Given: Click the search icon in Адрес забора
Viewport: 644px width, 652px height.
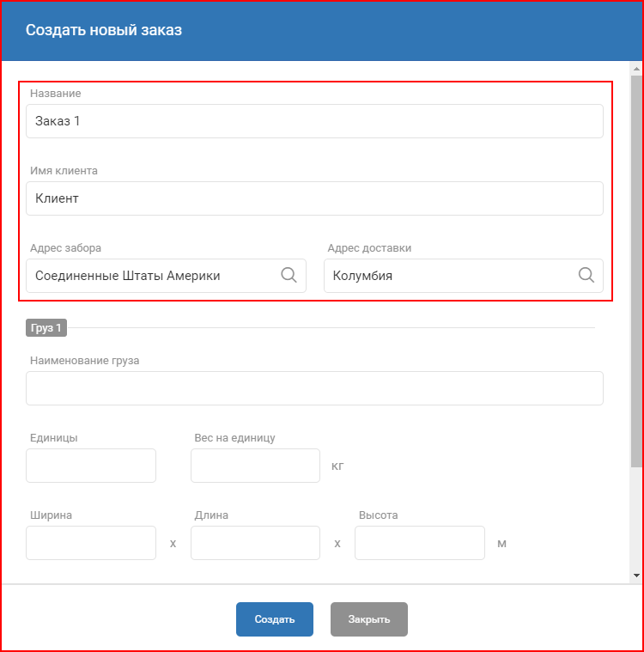Looking at the screenshot, I should pos(289,275).
